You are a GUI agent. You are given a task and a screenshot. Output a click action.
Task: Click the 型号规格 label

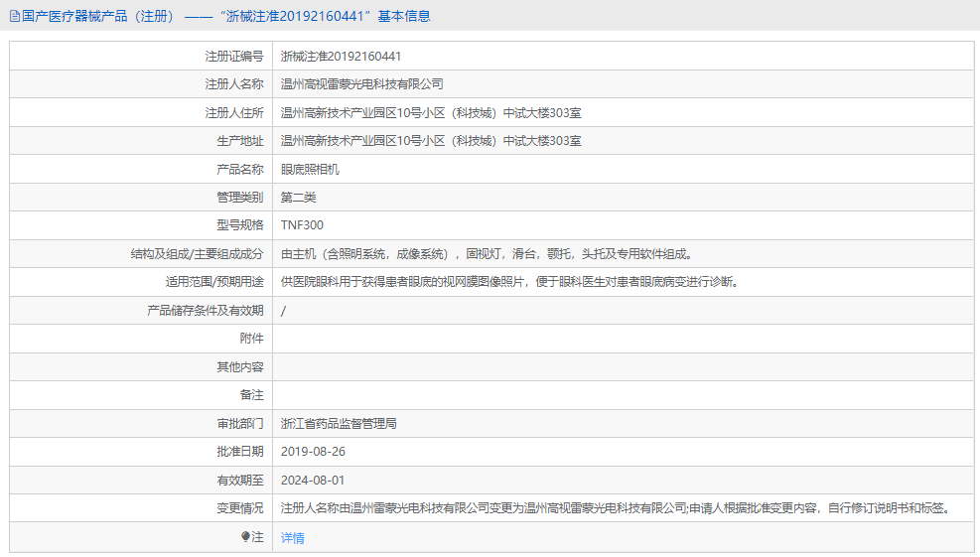tap(240, 225)
